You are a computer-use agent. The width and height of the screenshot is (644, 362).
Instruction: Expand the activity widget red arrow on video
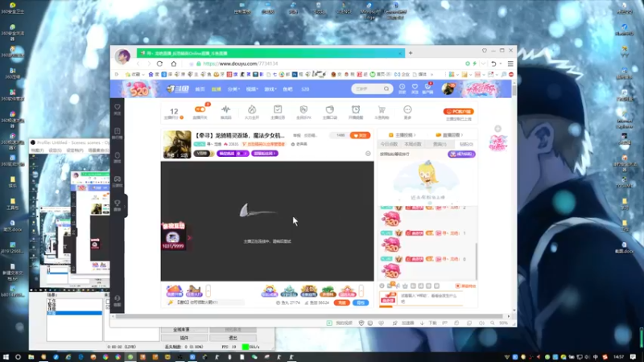[x=189, y=237]
